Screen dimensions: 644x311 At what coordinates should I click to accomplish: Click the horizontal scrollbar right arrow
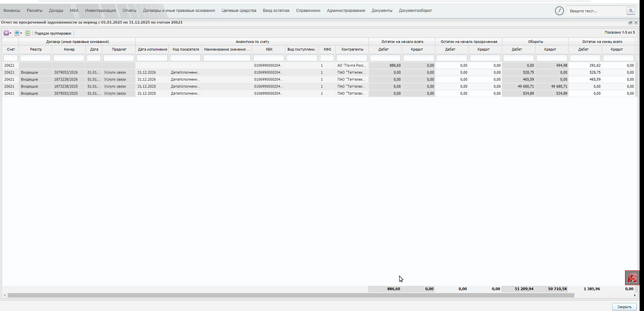click(x=635, y=295)
